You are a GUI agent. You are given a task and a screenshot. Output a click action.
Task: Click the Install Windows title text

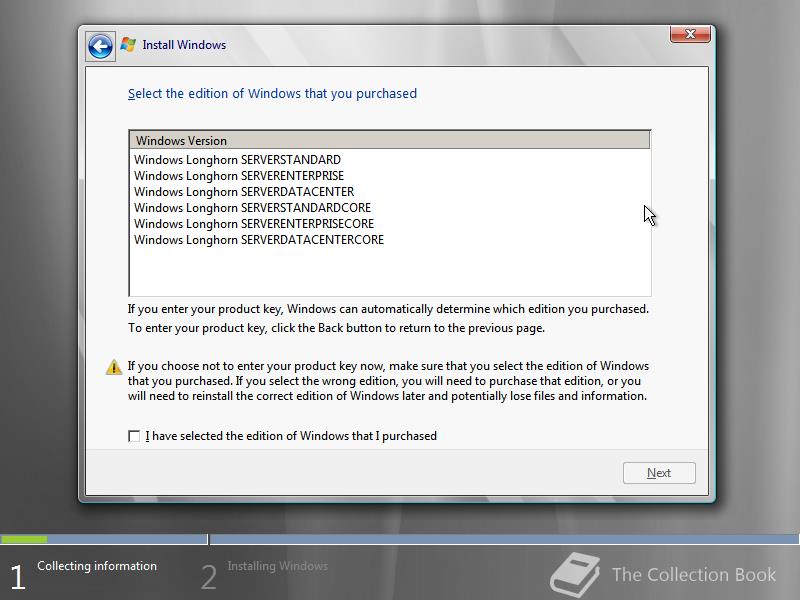[x=184, y=45]
